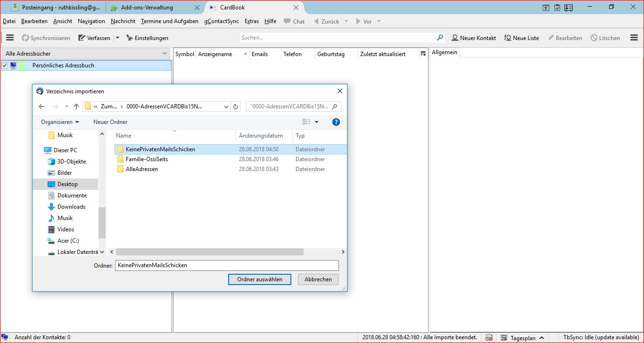Open the Termine und Aufgaben menu
The width and height of the screenshot is (644, 343).
pyautogui.click(x=170, y=21)
